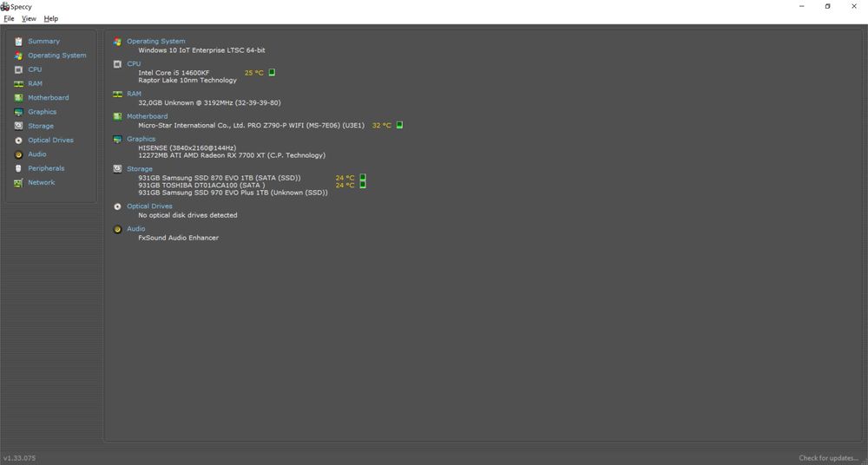Screen dimensions: 868x465
Task: Click the 'HISENSE (3840x2160@144Hz)' line
Action: [187, 147]
